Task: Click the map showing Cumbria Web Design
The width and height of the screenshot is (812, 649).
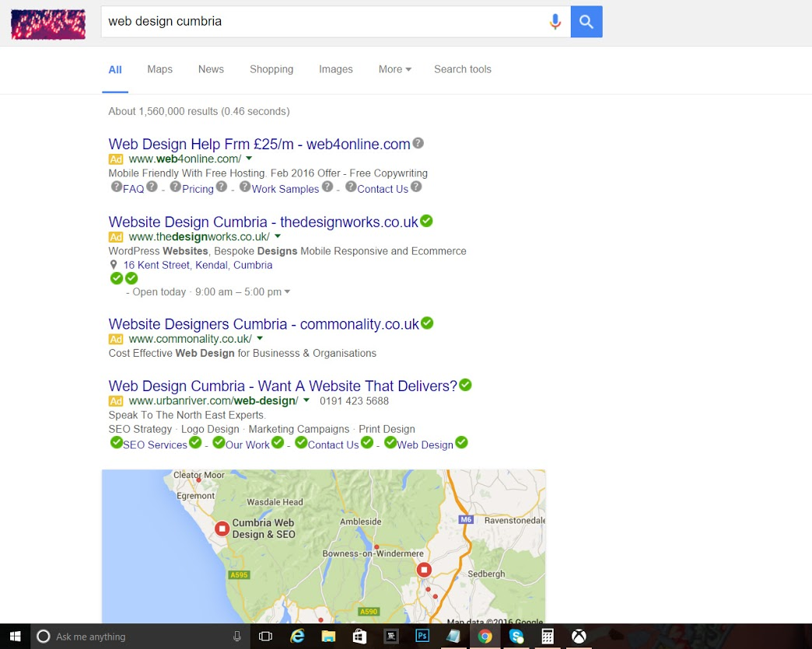Action: pyautogui.click(x=323, y=544)
